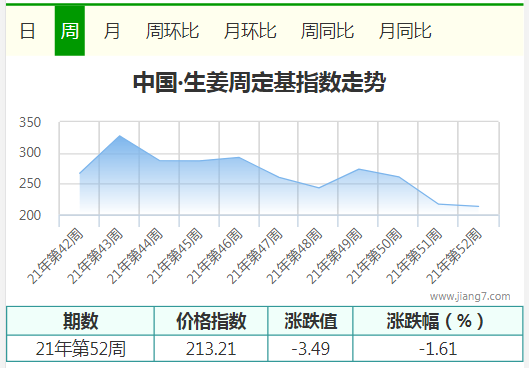Click the 21年第49周 x-axis label
This screenshot has width=529, height=368.
[x=335, y=256]
